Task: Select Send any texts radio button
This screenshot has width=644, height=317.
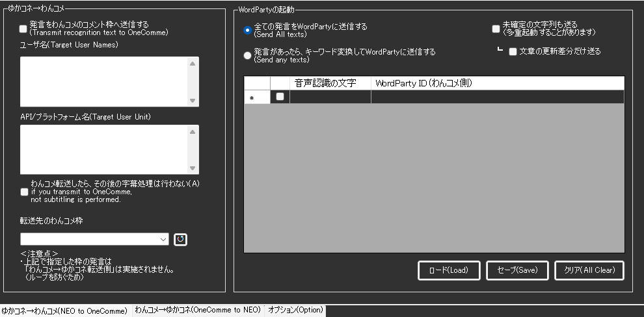Action: tap(247, 56)
